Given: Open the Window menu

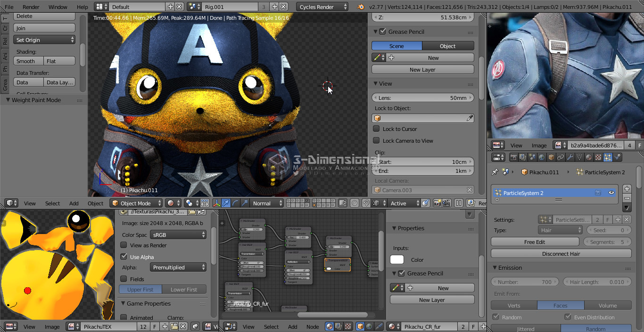Looking at the screenshot, I should 58,7.
